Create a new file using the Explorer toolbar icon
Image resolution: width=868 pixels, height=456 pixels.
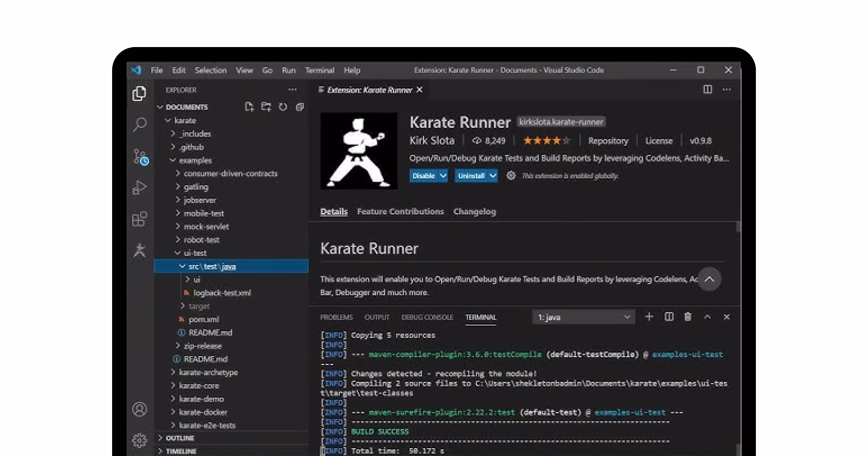pos(249,107)
